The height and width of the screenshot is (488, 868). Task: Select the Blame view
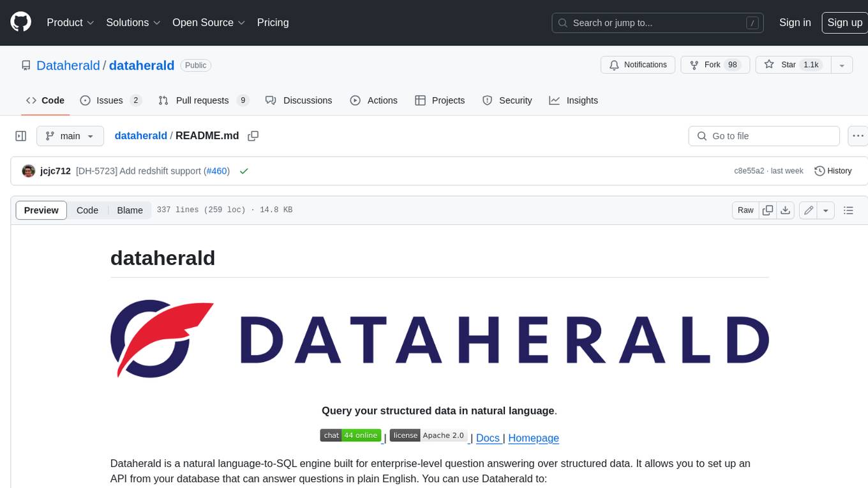pyautogui.click(x=130, y=210)
